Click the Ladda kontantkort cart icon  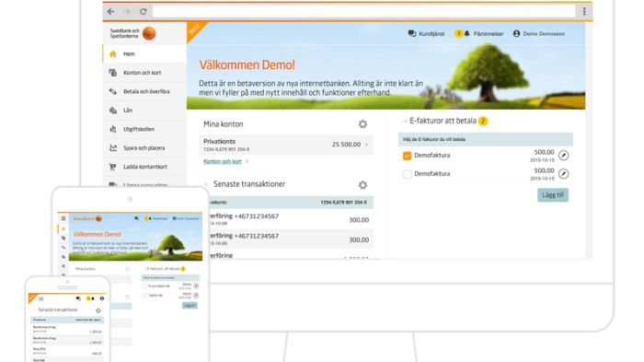click(x=113, y=167)
